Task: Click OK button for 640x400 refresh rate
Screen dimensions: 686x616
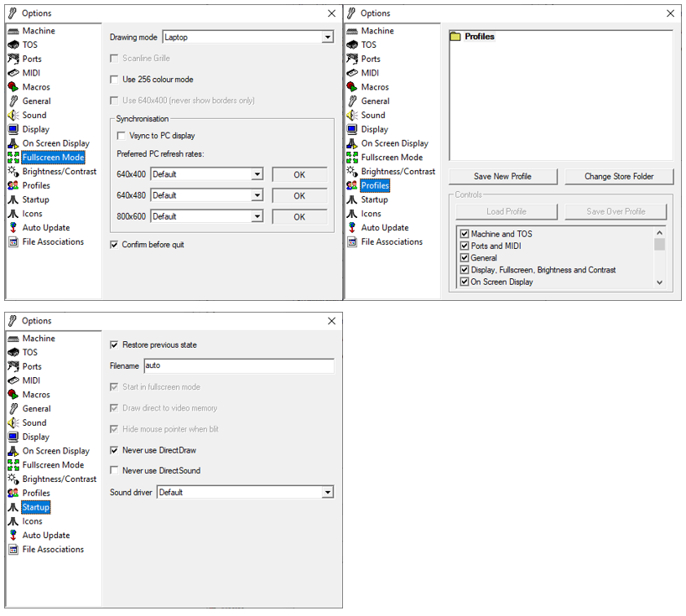Action: (299, 175)
